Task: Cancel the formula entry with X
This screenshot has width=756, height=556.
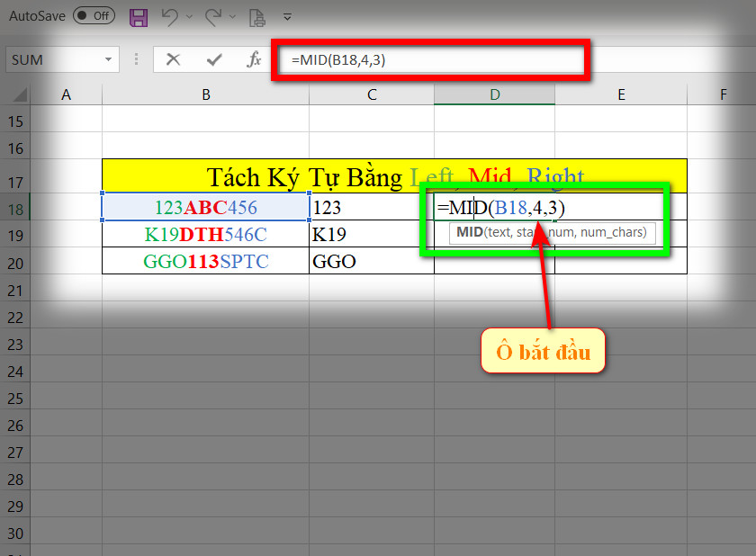Action: [x=173, y=59]
